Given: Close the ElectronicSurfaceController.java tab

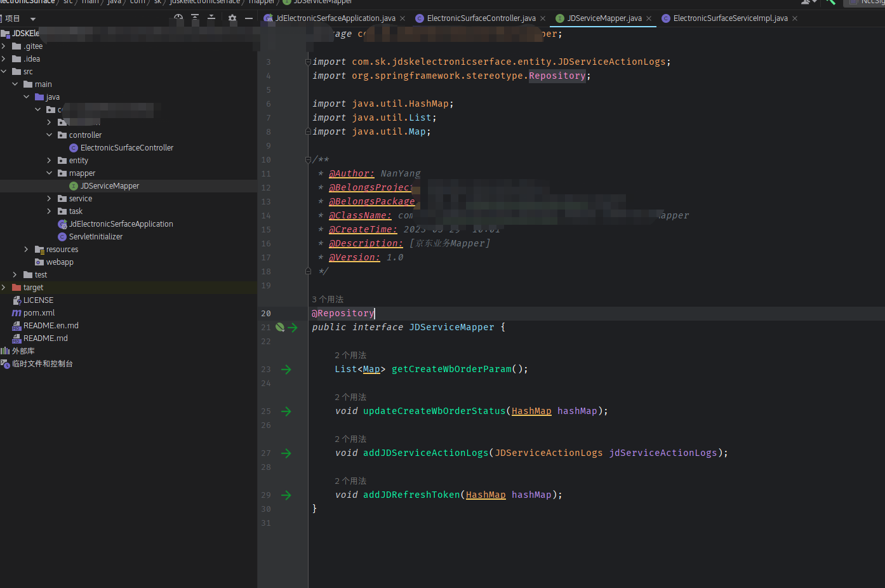Looking at the screenshot, I should tap(543, 18).
